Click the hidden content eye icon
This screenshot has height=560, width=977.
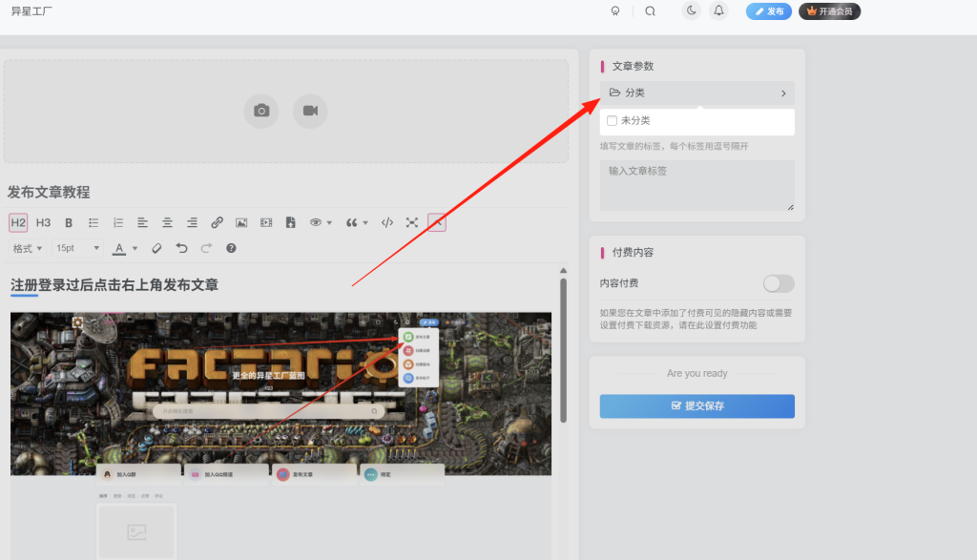[x=316, y=222]
